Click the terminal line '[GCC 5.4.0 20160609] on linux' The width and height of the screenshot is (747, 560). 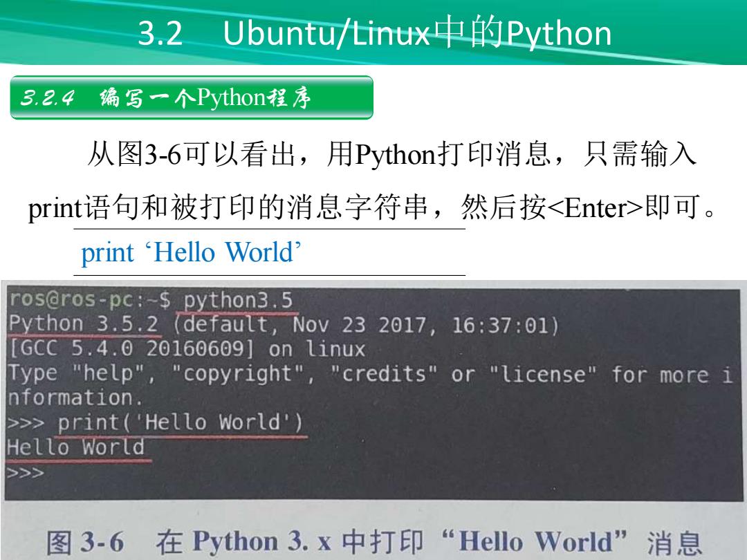187,348
